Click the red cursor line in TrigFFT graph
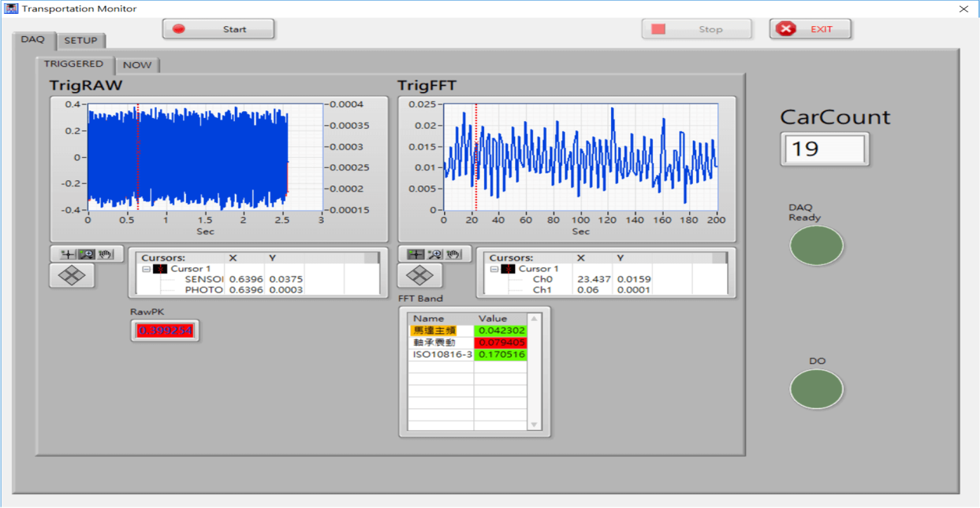The height and width of the screenshot is (508, 980). [x=476, y=157]
